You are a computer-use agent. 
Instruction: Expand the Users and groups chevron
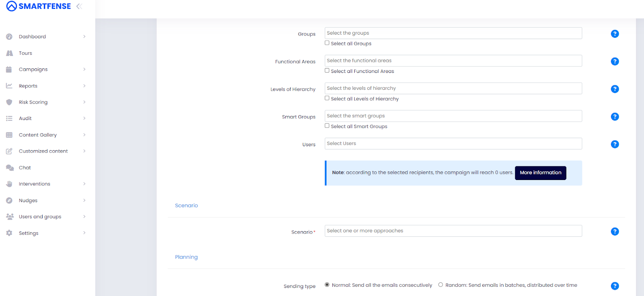[85, 217]
